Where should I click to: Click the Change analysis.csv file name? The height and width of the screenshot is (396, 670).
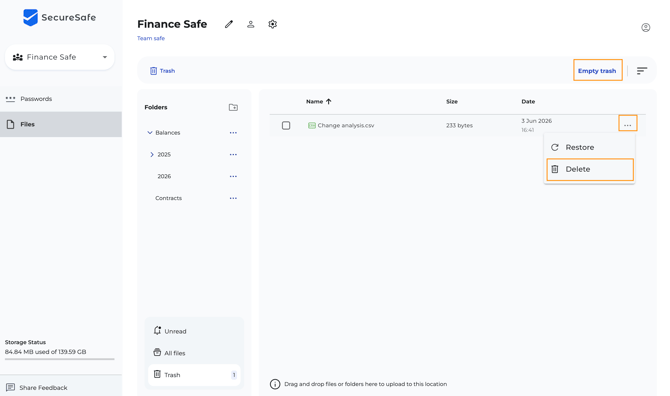click(346, 126)
